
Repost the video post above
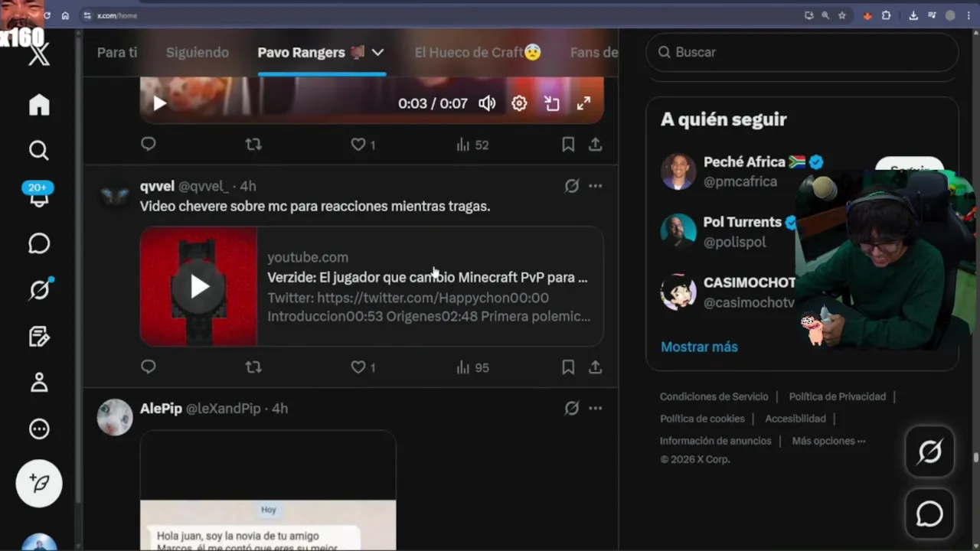(x=253, y=144)
